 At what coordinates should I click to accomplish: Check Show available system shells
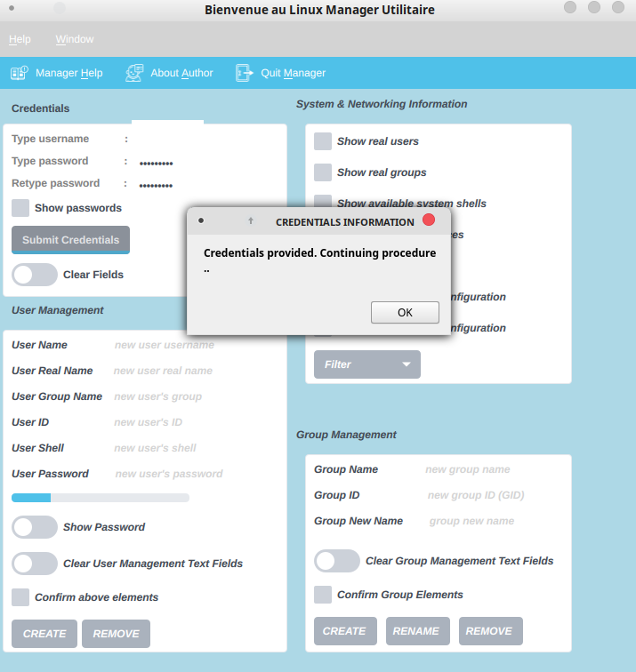(323, 201)
